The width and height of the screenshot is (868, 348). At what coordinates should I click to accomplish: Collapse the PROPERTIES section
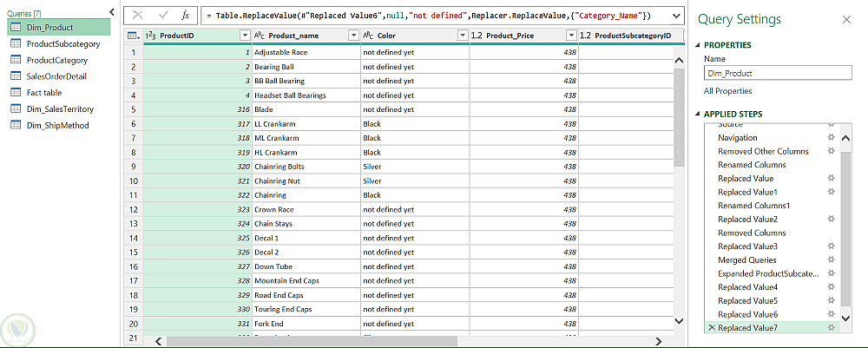pos(698,45)
